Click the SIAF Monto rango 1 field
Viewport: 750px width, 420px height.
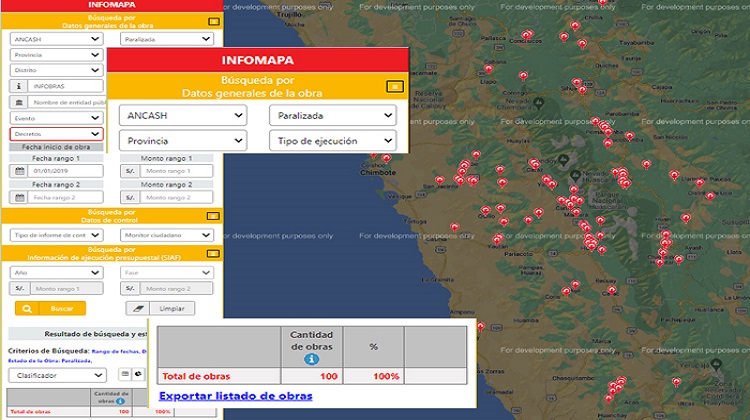[x=66, y=288]
